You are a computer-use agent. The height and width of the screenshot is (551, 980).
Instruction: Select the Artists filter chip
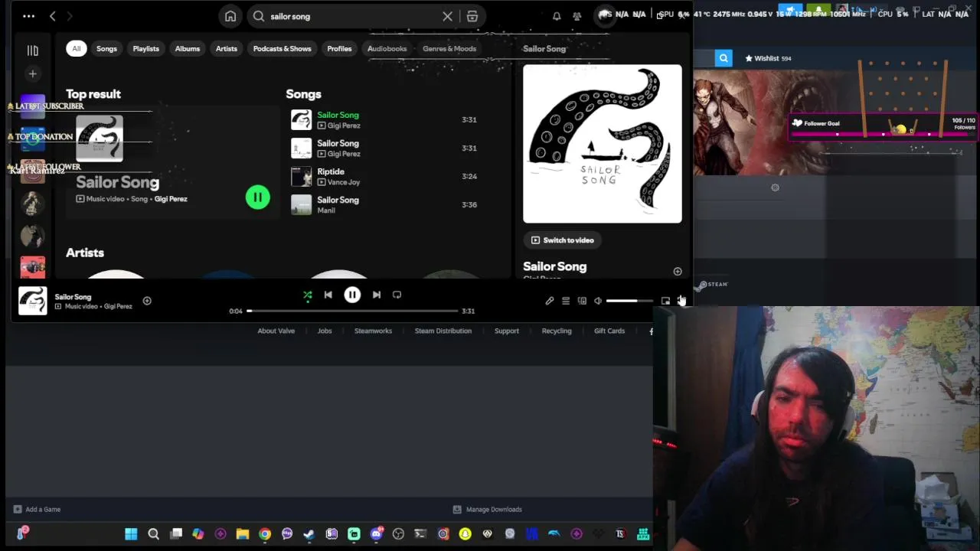(x=226, y=48)
